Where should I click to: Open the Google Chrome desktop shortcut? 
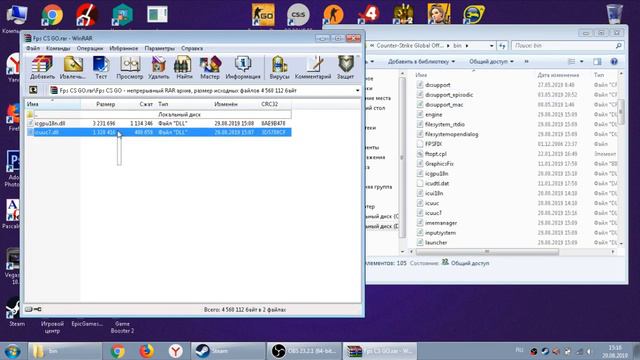coord(52,15)
